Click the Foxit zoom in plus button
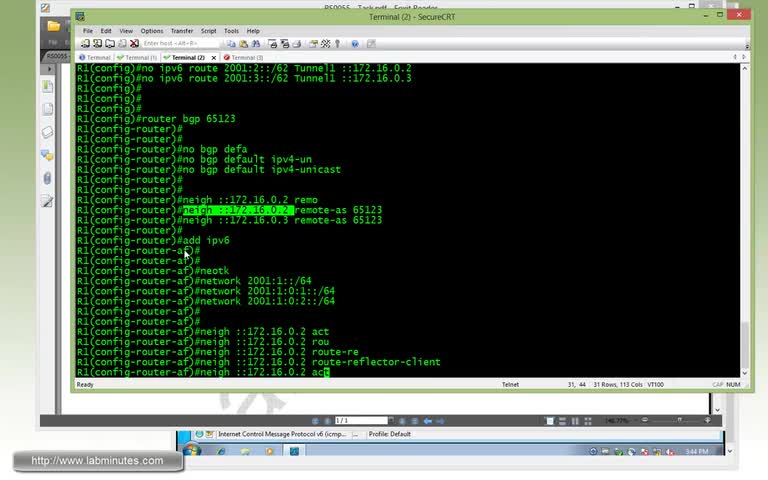768x480 pixels. [707, 420]
